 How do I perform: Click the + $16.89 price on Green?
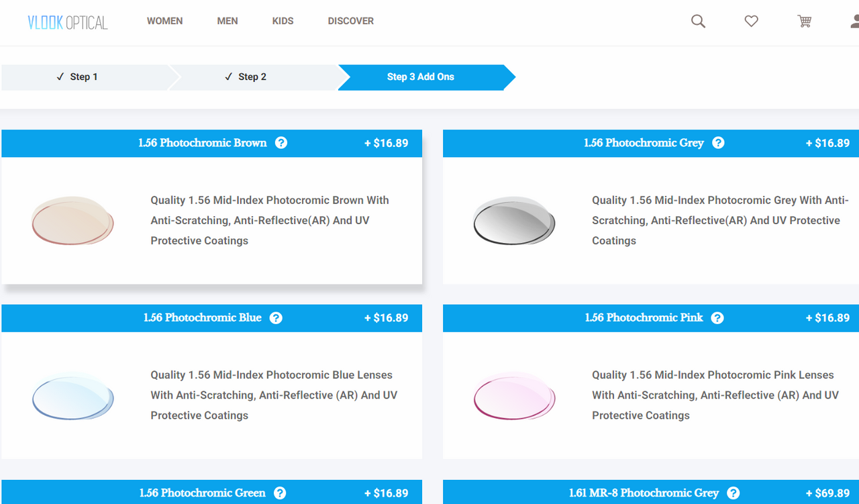click(x=387, y=493)
